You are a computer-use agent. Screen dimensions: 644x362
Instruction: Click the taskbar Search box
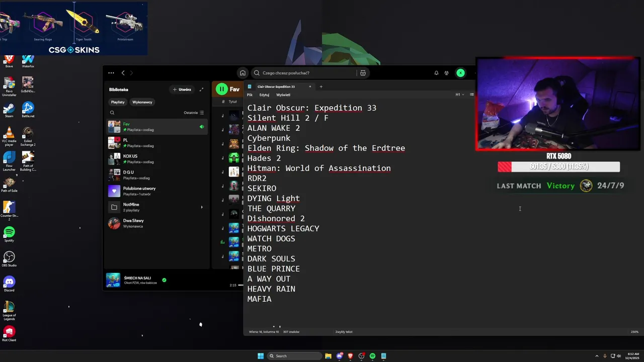click(x=294, y=356)
